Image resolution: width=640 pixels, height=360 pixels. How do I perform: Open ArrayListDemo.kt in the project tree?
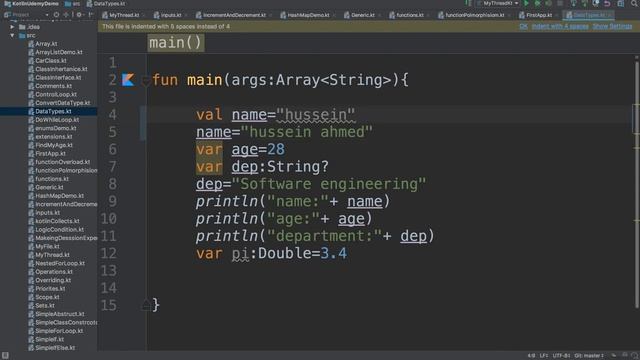[59, 52]
